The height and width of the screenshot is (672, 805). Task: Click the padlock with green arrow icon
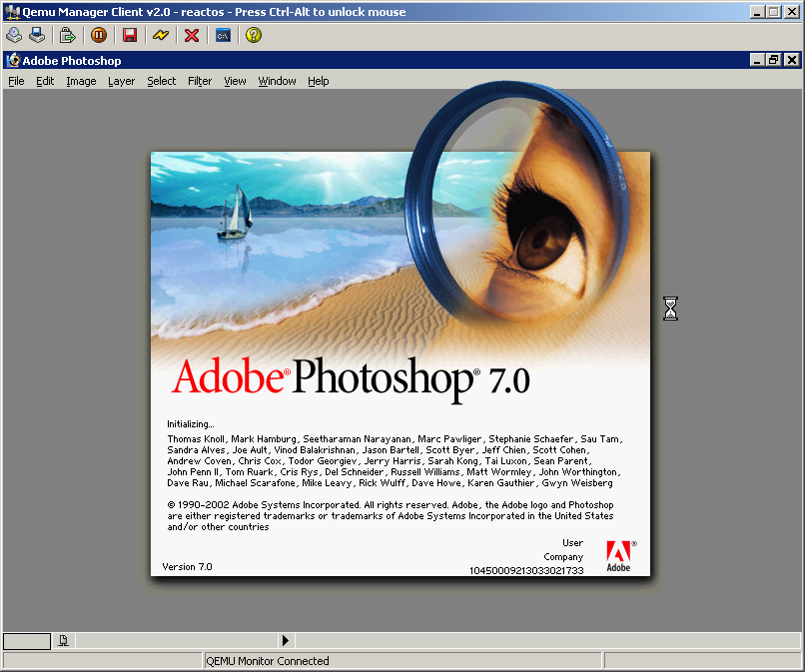click(67, 35)
